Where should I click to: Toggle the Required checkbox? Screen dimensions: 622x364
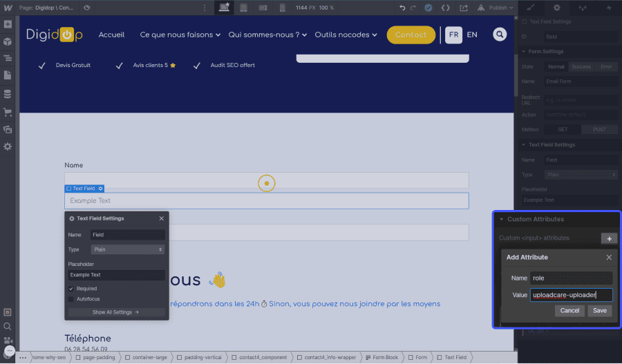pos(71,289)
